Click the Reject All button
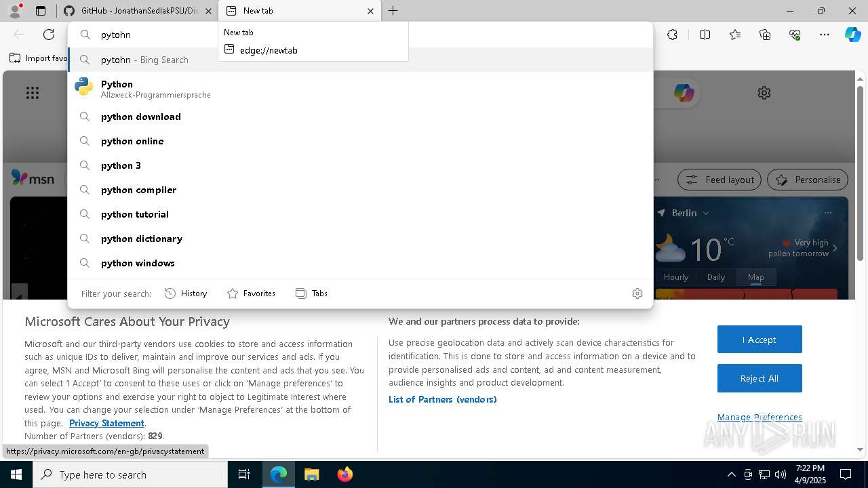 (x=759, y=378)
